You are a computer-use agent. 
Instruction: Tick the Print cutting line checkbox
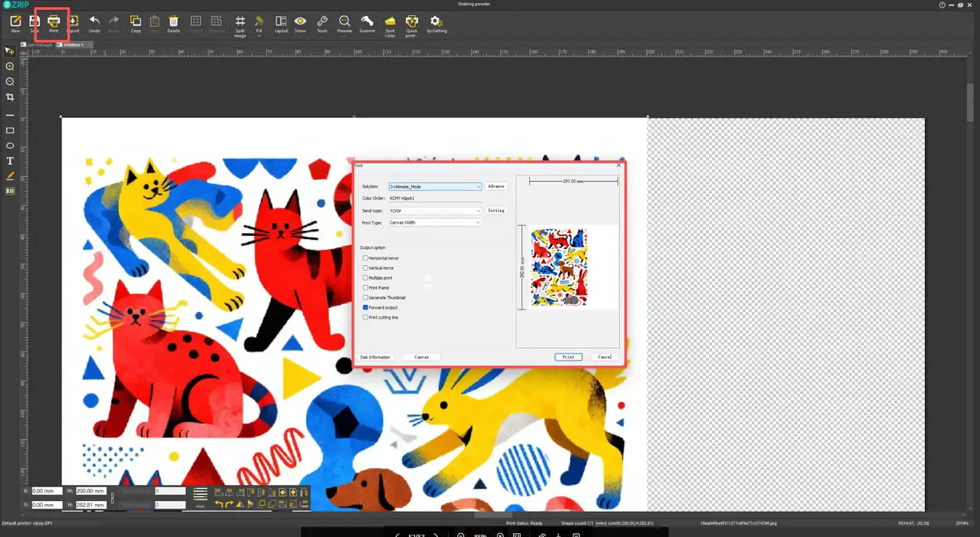click(365, 317)
